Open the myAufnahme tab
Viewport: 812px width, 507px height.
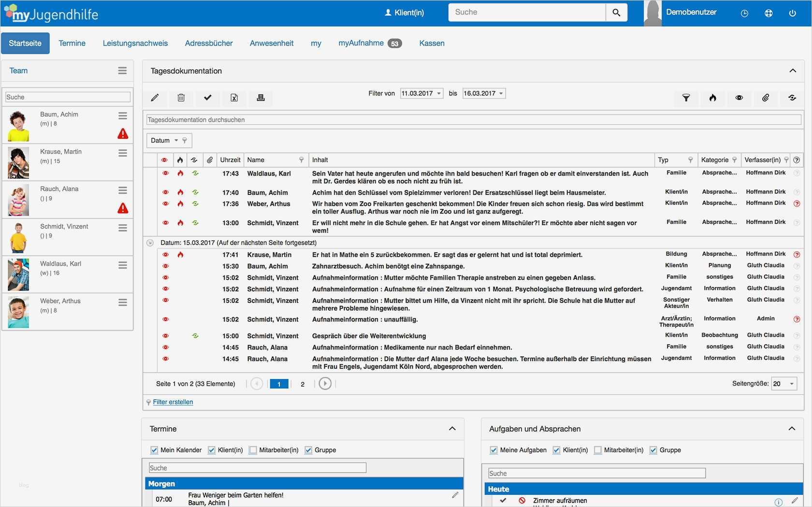[370, 43]
